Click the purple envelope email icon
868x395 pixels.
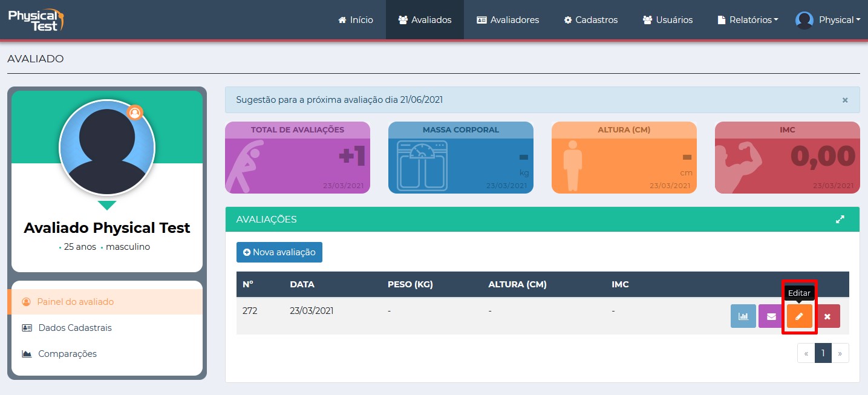(771, 316)
